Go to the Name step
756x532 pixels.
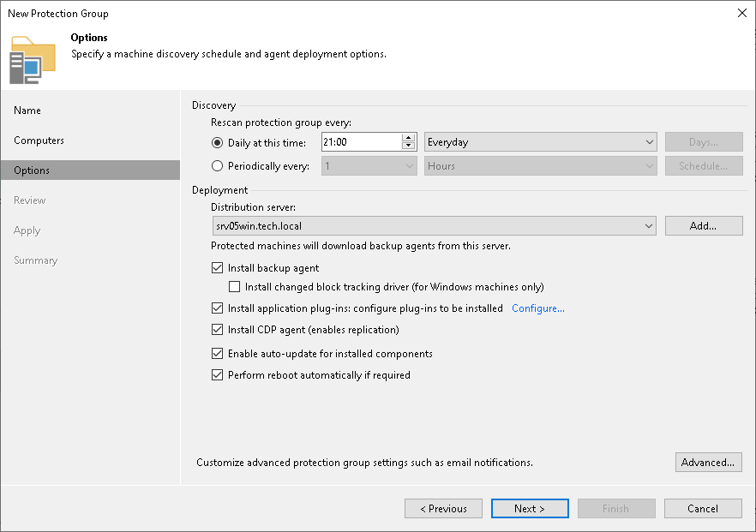click(27, 110)
